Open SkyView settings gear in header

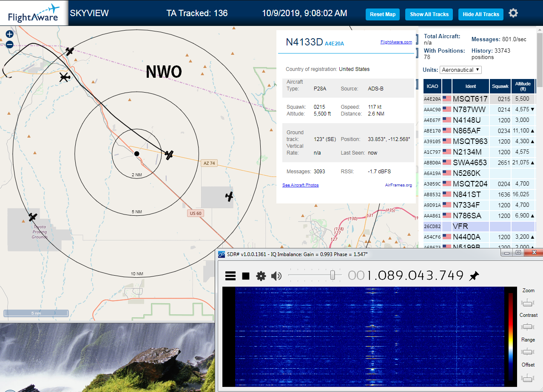(x=513, y=13)
